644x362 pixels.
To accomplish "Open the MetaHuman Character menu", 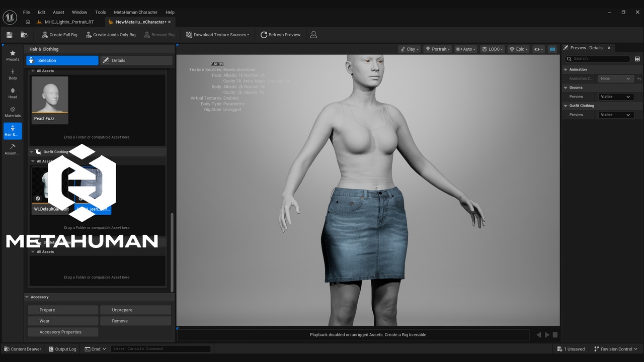I will (x=135, y=12).
